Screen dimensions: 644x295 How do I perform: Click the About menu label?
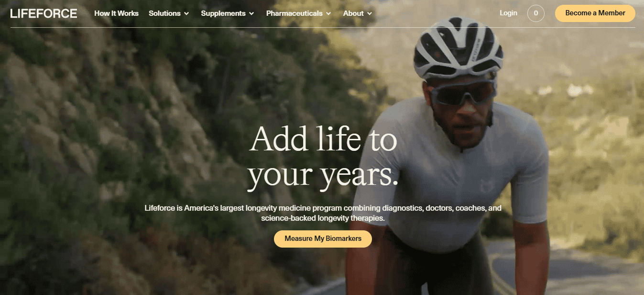click(353, 13)
